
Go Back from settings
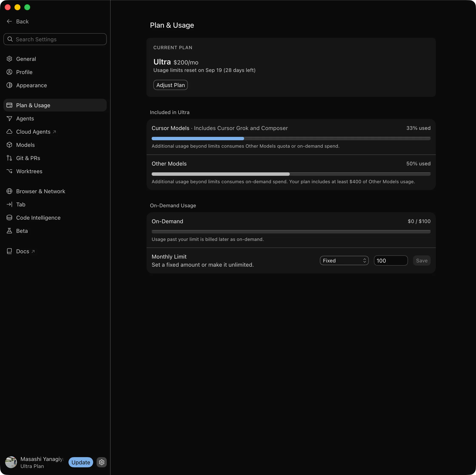(x=17, y=21)
